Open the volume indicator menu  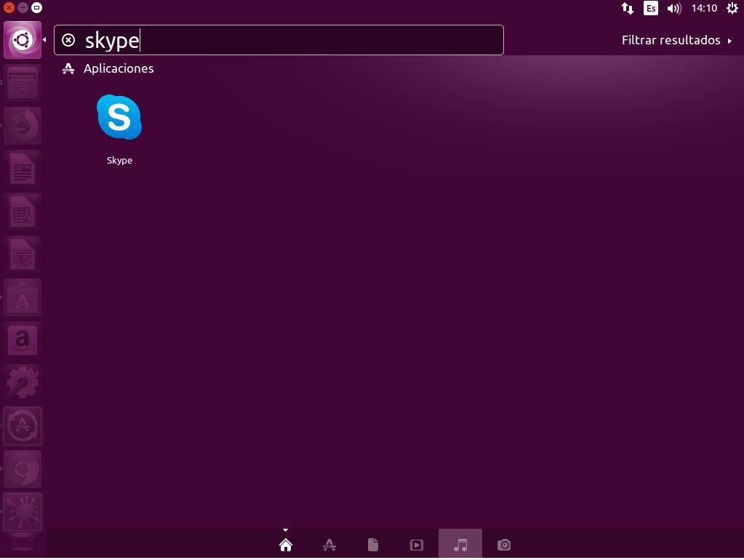coord(674,9)
